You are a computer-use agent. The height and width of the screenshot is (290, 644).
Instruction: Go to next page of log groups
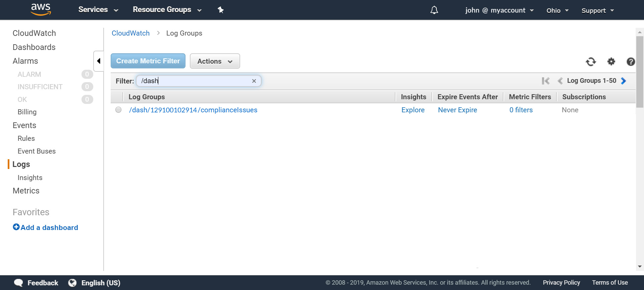tap(624, 81)
